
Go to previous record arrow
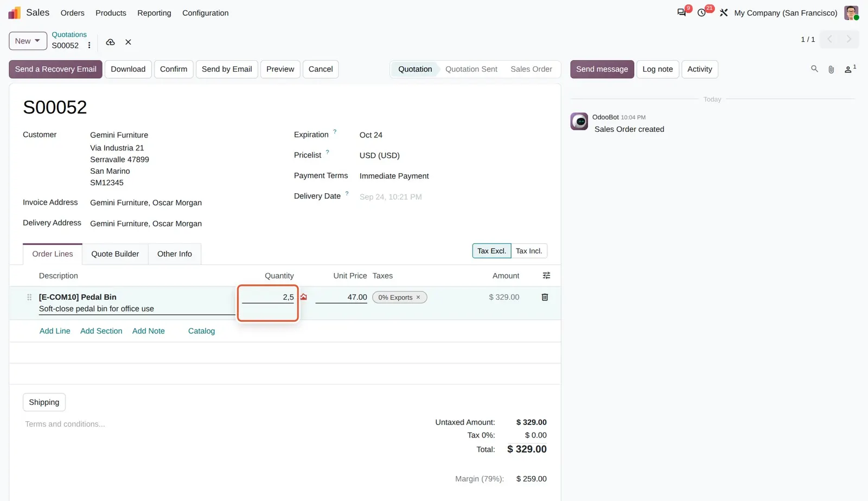[829, 39]
